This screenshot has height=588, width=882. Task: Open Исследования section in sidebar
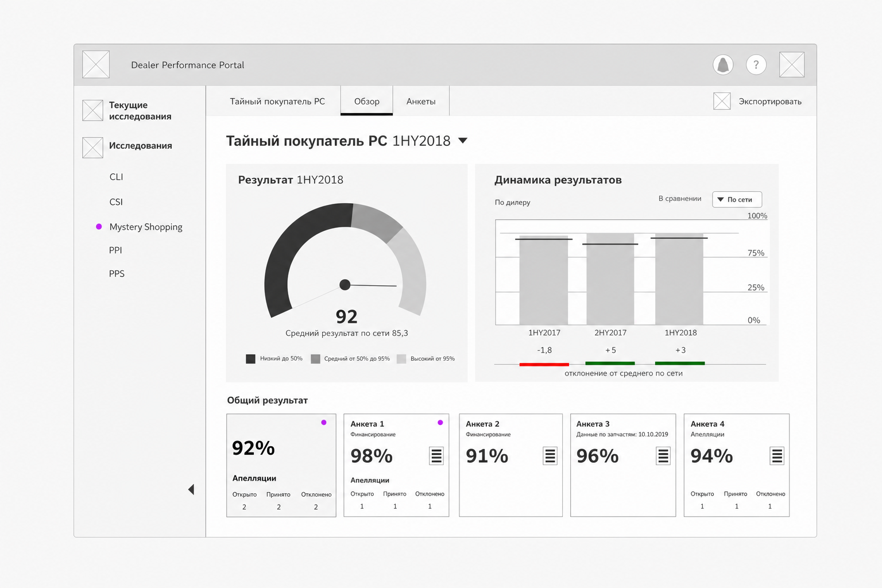(141, 146)
